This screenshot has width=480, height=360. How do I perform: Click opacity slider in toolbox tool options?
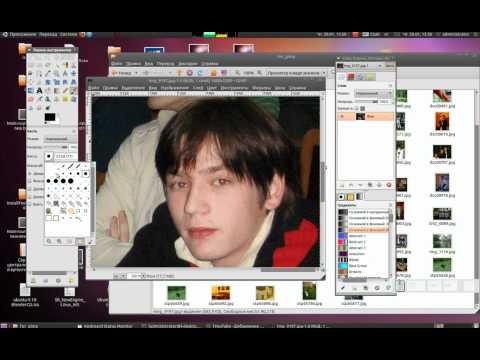click(56, 147)
